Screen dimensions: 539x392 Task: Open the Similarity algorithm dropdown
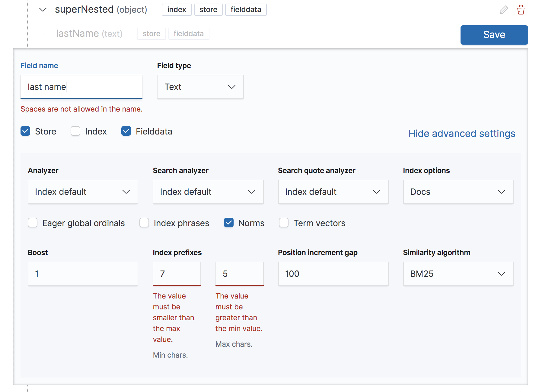click(x=458, y=274)
